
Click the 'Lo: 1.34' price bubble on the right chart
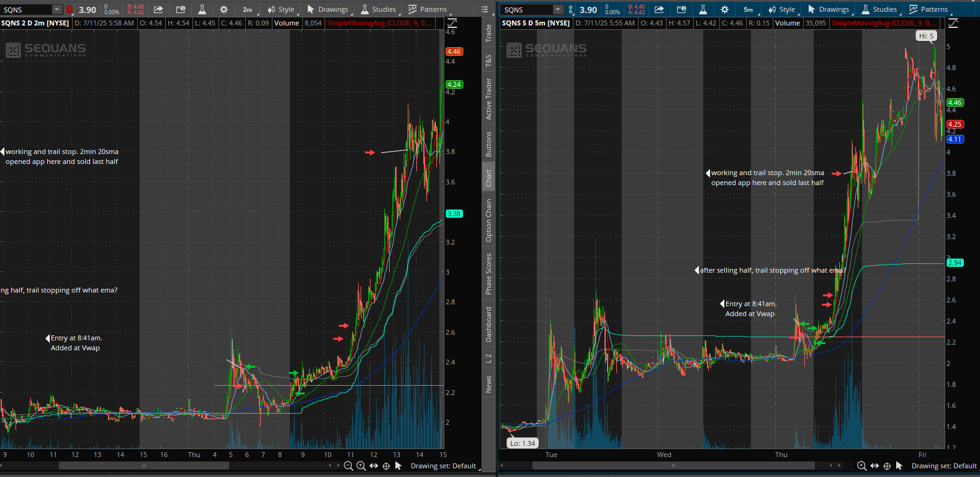(x=523, y=443)
